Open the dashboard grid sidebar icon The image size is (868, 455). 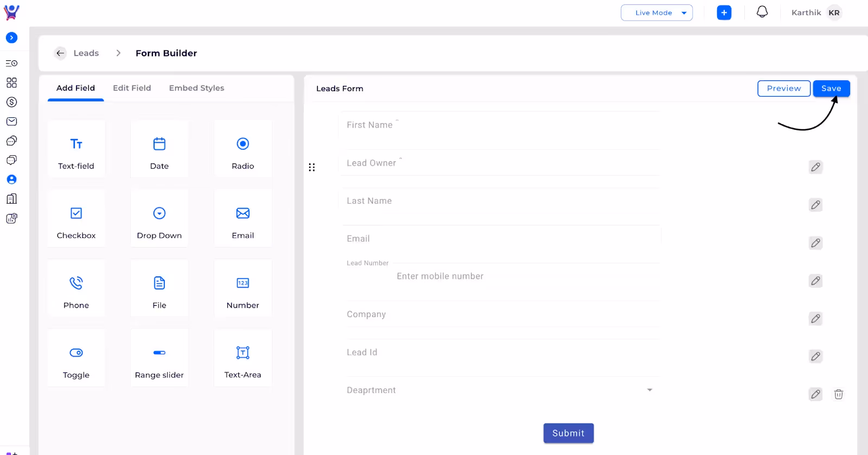click(x=11, y=83)
